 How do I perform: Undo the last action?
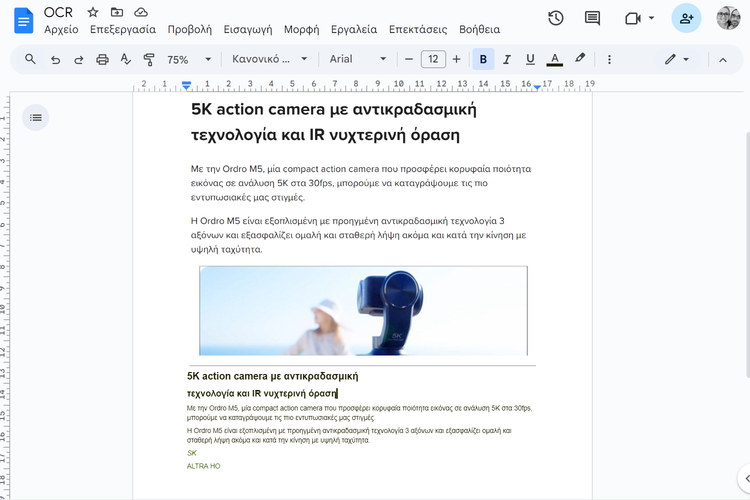click(x=55, y=59)
